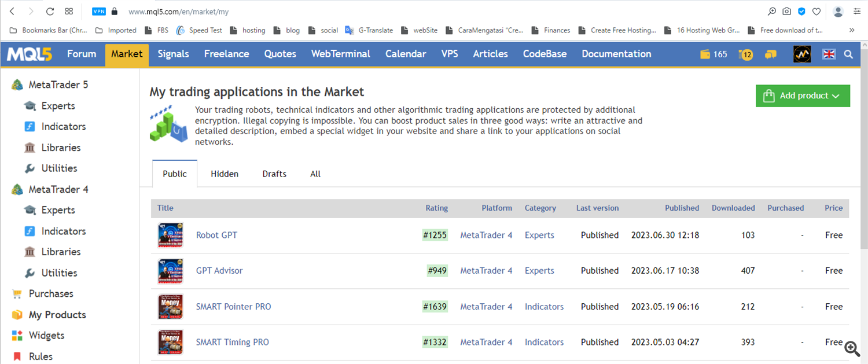This screenshot has width=868, height=364.
Task: Click the SMART Pointer PRO product thumbnail
Action: [x=171, y=307]
